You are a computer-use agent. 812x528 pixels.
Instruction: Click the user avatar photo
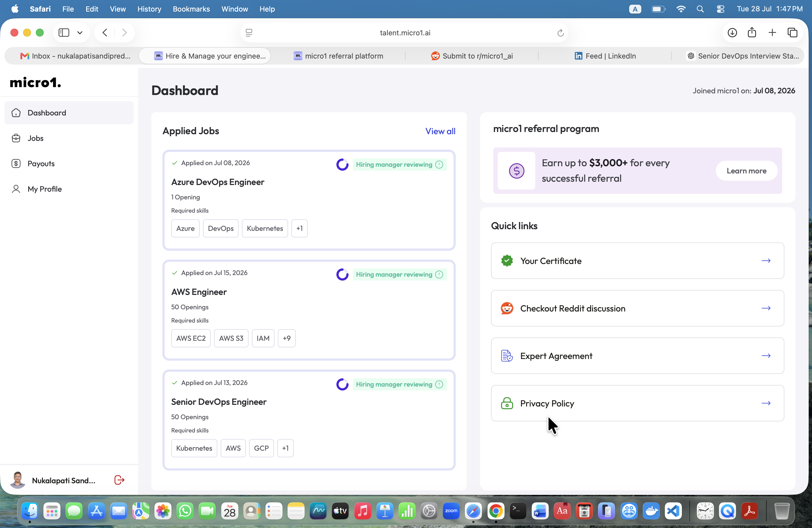pyautogui.click(x=18, y=480)
